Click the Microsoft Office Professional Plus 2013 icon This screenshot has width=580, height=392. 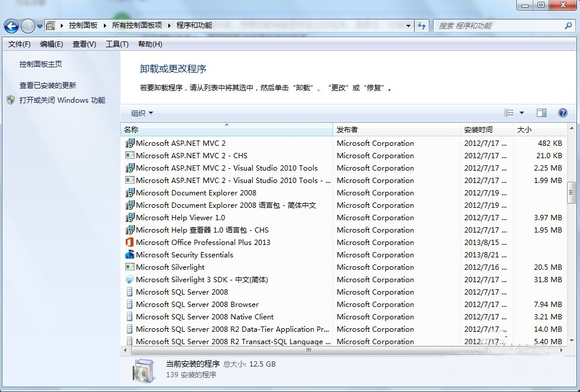pyautogui.click(x=130, y=242)
